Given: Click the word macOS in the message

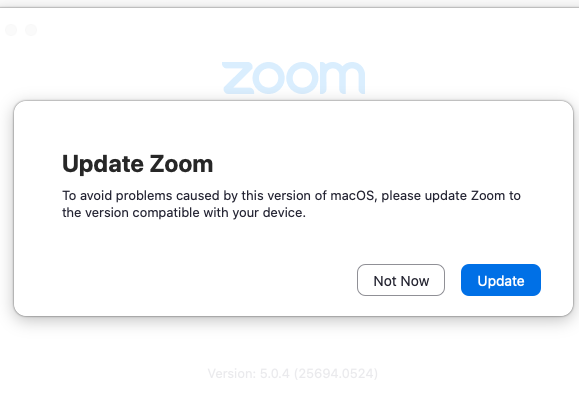Looking at the screenshot, I should coord(352,196).
